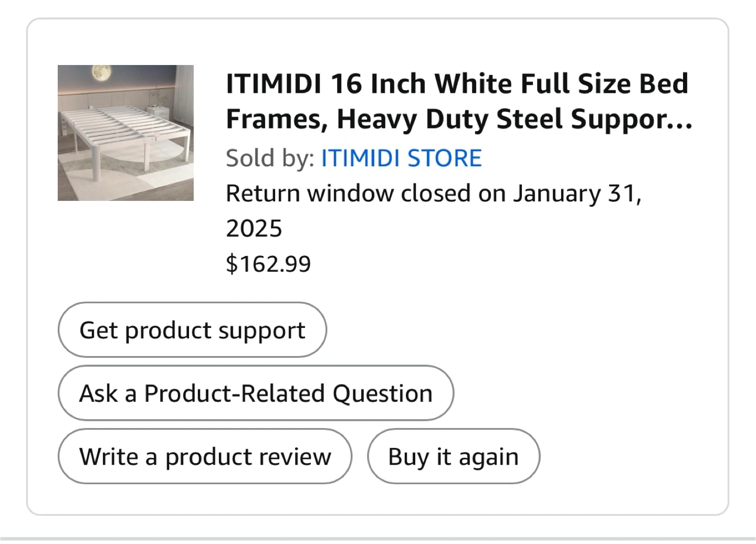Image resolution: width=756 pixels, height=544 pixels.
Task: Click the moon in the product photo
Action: pos(102,73)
